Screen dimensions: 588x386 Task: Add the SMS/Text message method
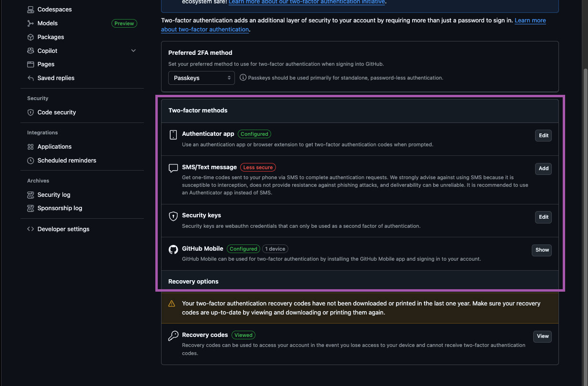coord(543,169)
